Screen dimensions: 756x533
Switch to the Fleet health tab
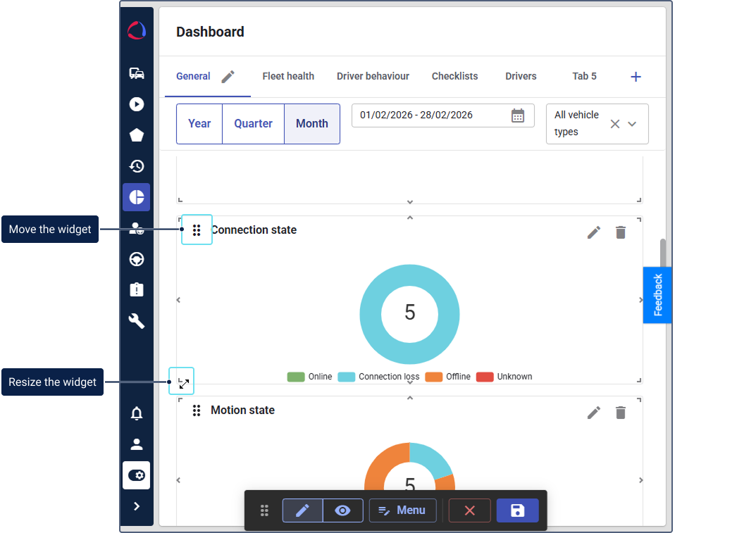tap(288, 76)
